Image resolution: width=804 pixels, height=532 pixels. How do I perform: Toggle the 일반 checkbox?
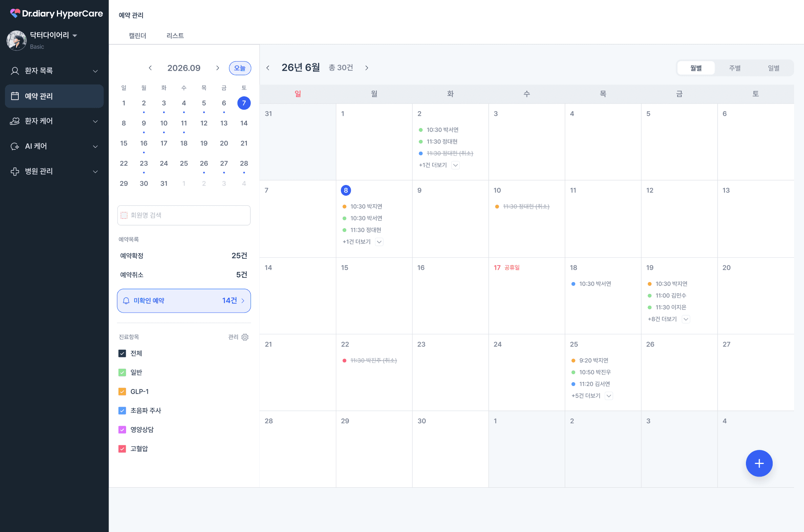click(122, 373)
